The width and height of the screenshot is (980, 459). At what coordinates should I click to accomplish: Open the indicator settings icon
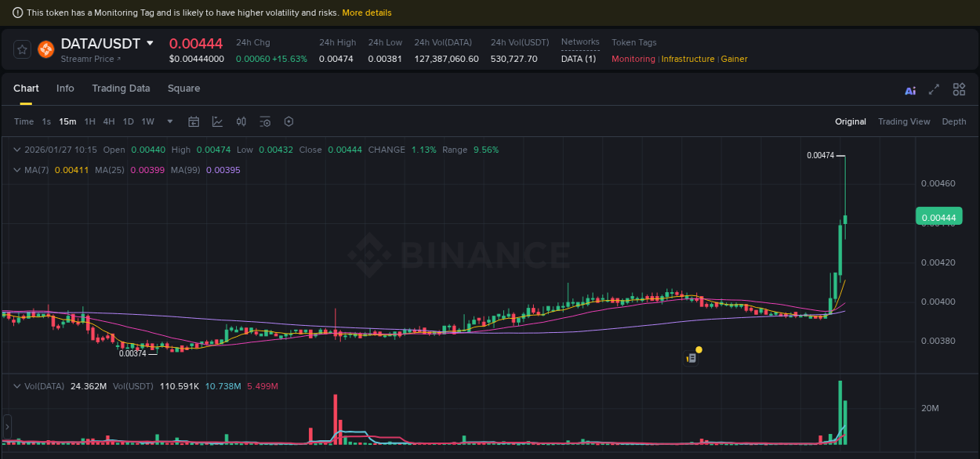[x=265, y=121]
